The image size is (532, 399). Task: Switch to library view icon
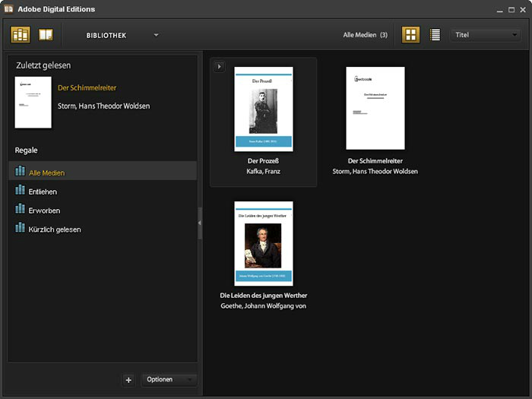(21, 35)
